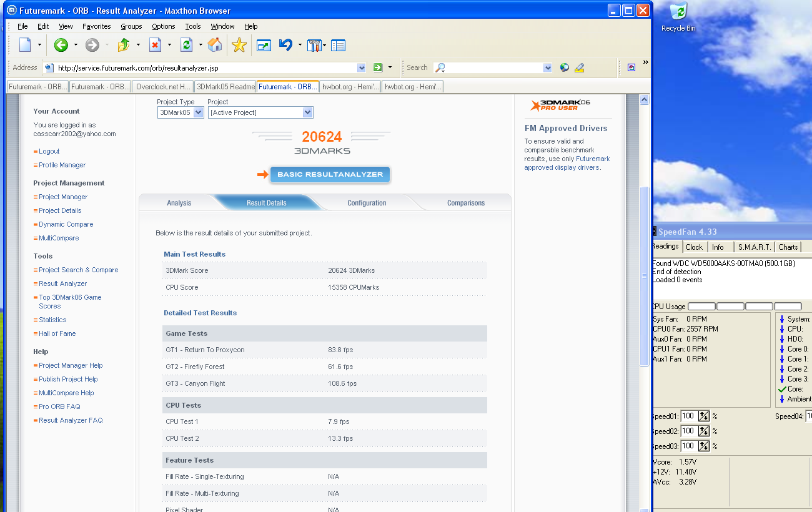The width and height of the screenshot is (812, 512).
Task: Click the magnifier icon in Search box
Action: [440, 67]
